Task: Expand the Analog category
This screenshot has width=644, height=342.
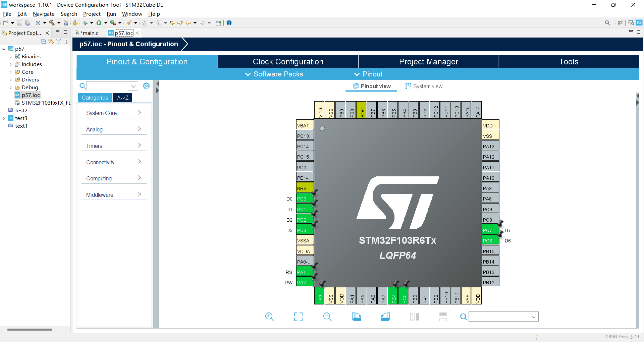Action: [114, 129]
